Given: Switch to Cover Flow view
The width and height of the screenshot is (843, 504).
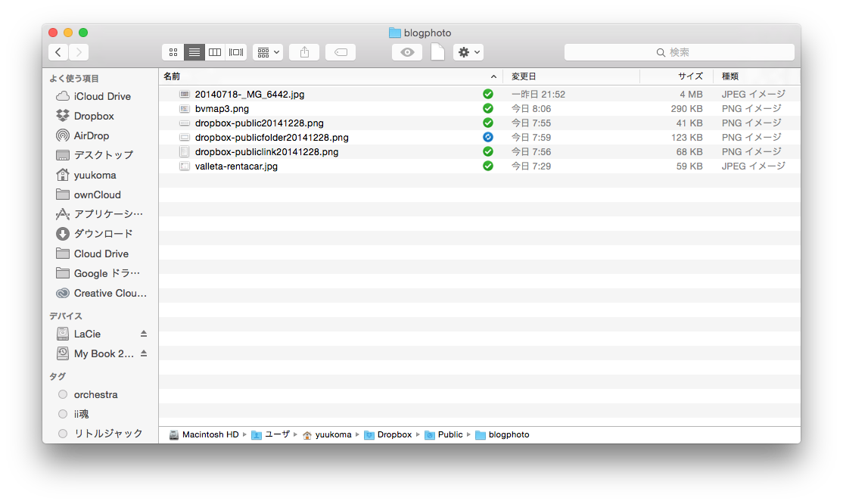Looking at the screenshot, I should point(236,52).
